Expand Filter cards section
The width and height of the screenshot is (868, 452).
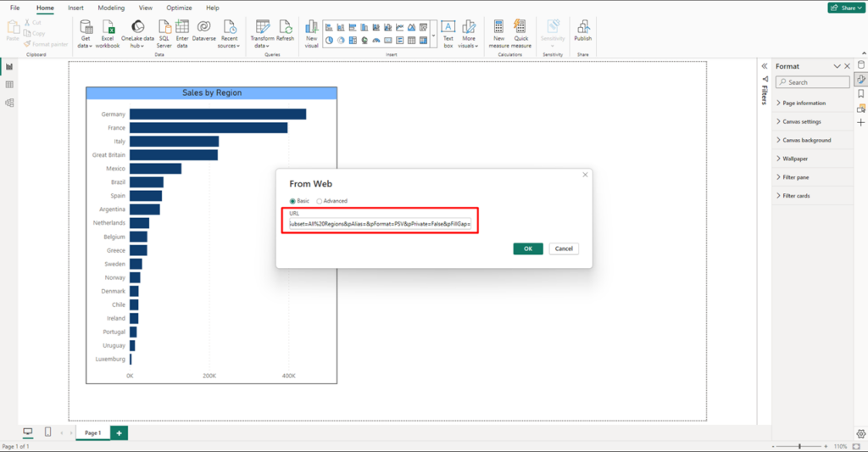tap(813, 196)
